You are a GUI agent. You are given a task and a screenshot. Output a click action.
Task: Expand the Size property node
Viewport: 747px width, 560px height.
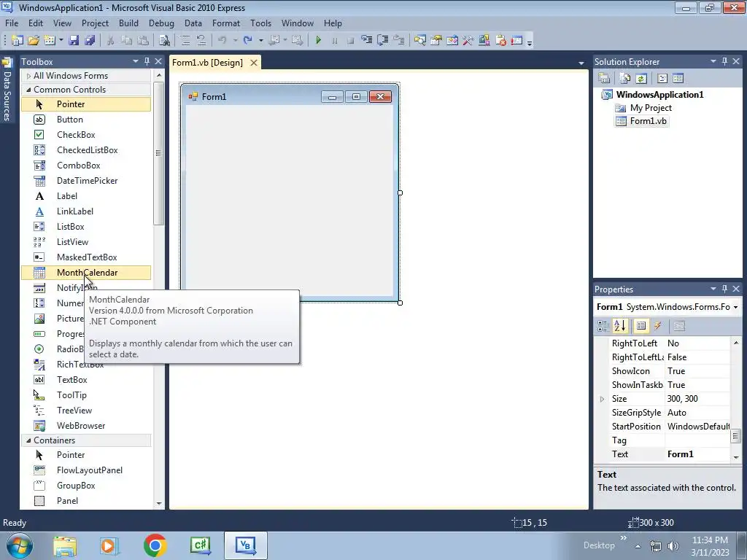[x=602, y=399]
